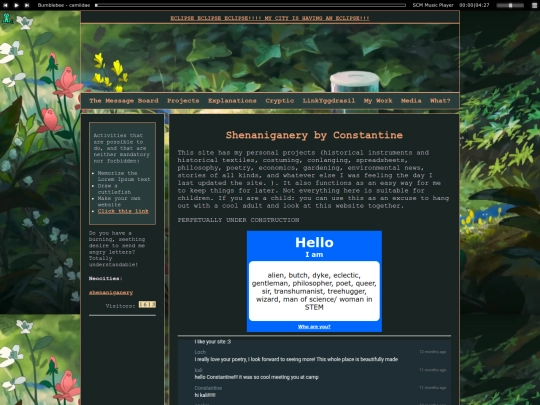
Task: Click 'Make your own website' list item
Action: pos(119,201)
